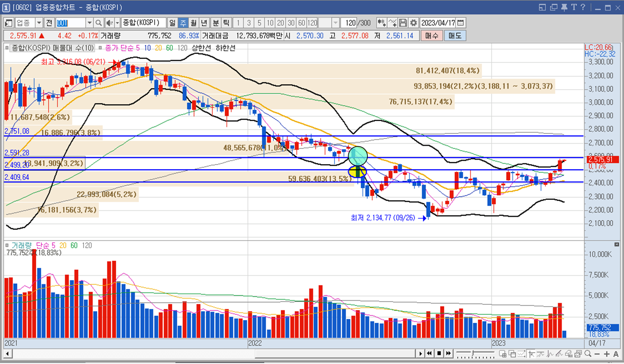Click the trend line drawing tool icon
This screenshot has width=624, height=364.
559,354
